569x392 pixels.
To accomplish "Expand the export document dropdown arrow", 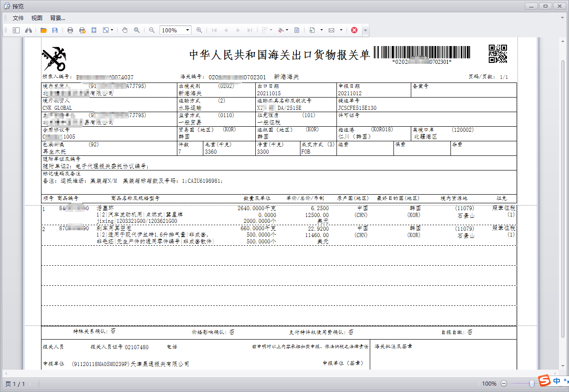I will (321, 30).
